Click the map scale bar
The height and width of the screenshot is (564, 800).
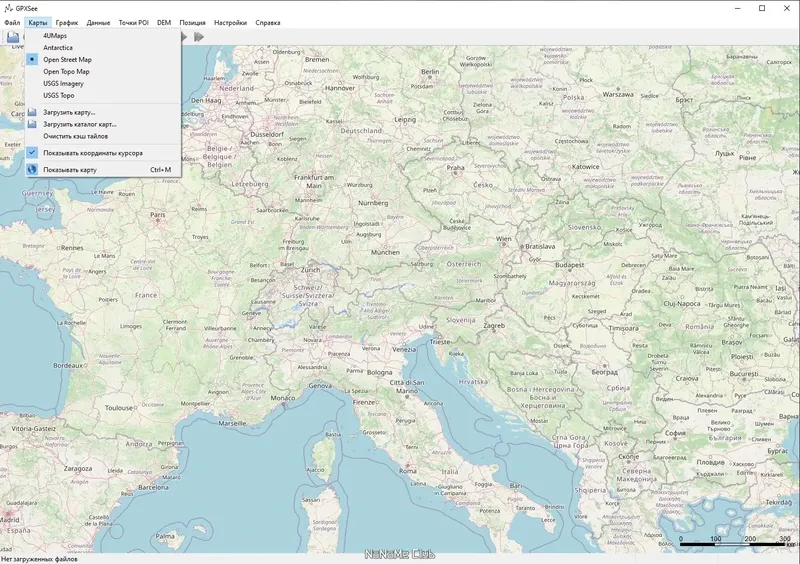734,542
